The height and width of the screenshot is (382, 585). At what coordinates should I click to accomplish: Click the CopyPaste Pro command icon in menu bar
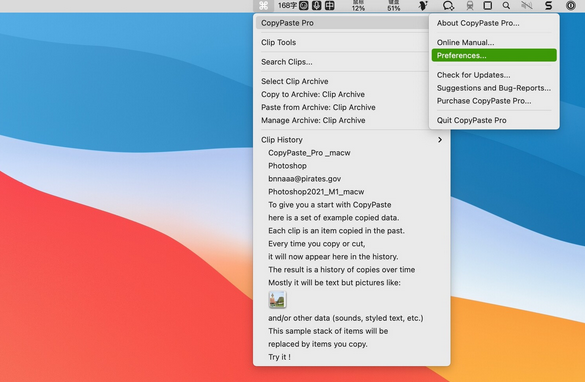263,6
